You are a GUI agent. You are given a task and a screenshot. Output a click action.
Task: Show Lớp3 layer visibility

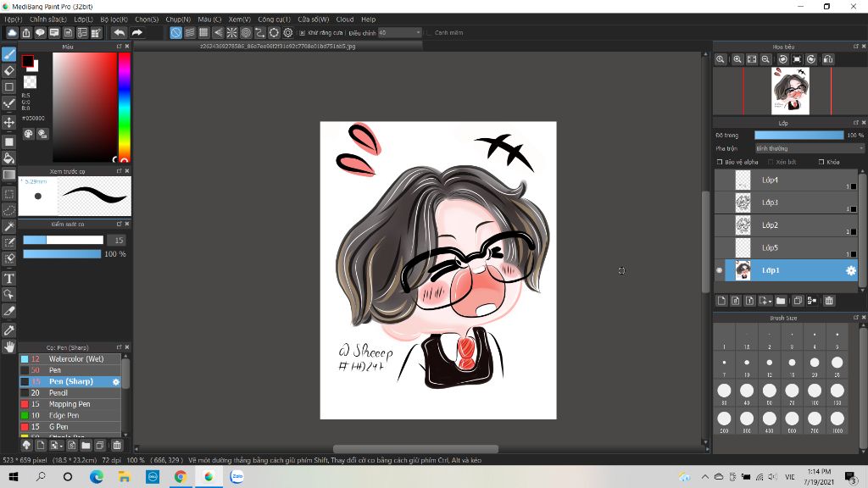720,202
